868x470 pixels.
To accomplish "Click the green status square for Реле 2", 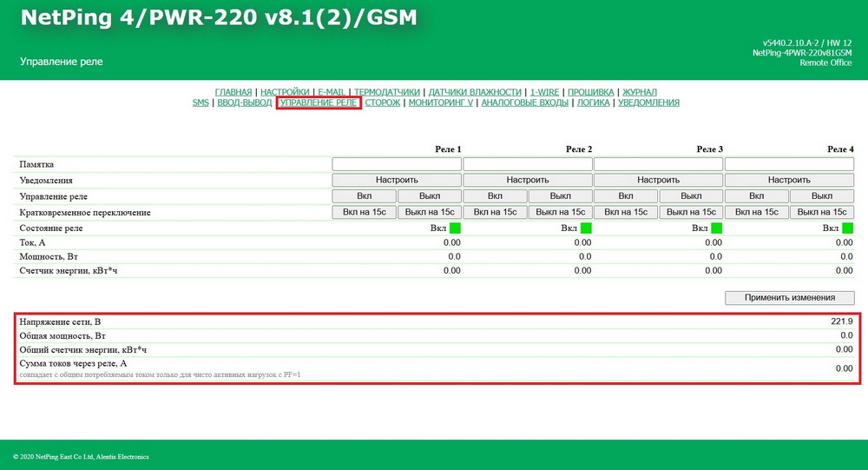I will [x=586, y=228].
